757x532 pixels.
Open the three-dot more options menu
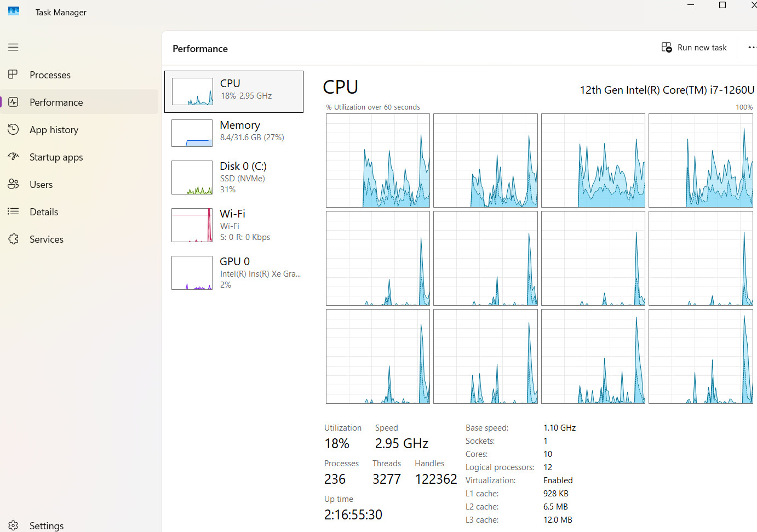click(x=752, y=48)
